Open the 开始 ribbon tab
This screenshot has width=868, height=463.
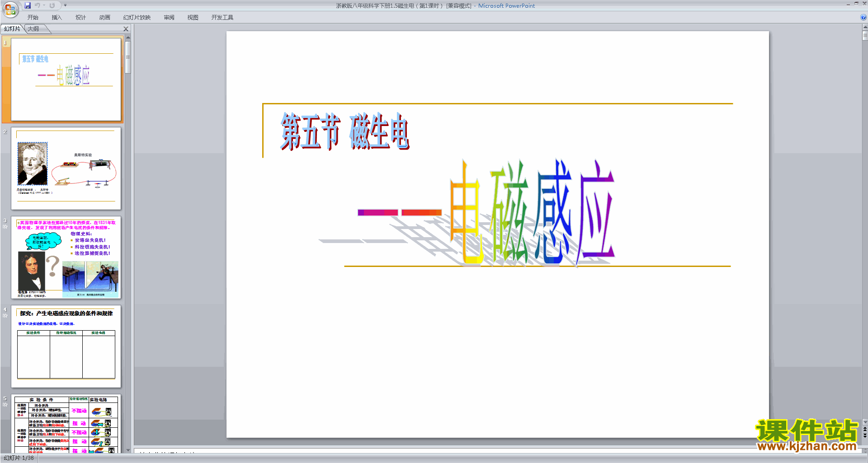coord(33,18)
